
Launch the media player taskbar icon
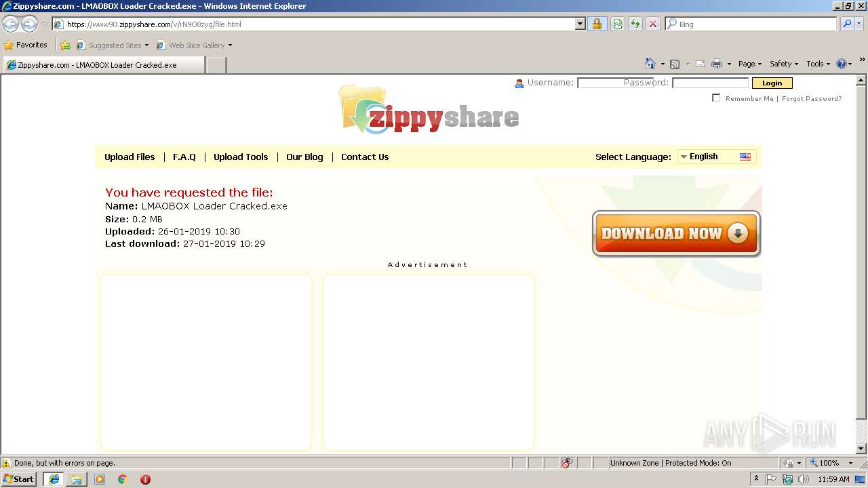(100, 479)
